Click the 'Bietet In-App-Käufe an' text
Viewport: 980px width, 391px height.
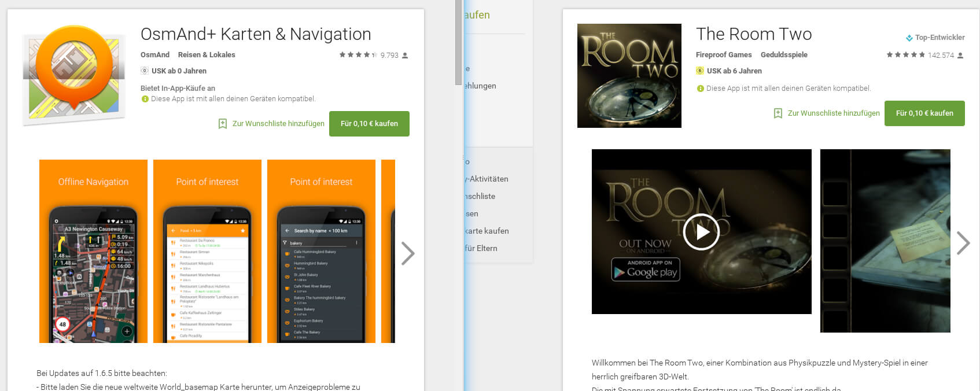178,88
